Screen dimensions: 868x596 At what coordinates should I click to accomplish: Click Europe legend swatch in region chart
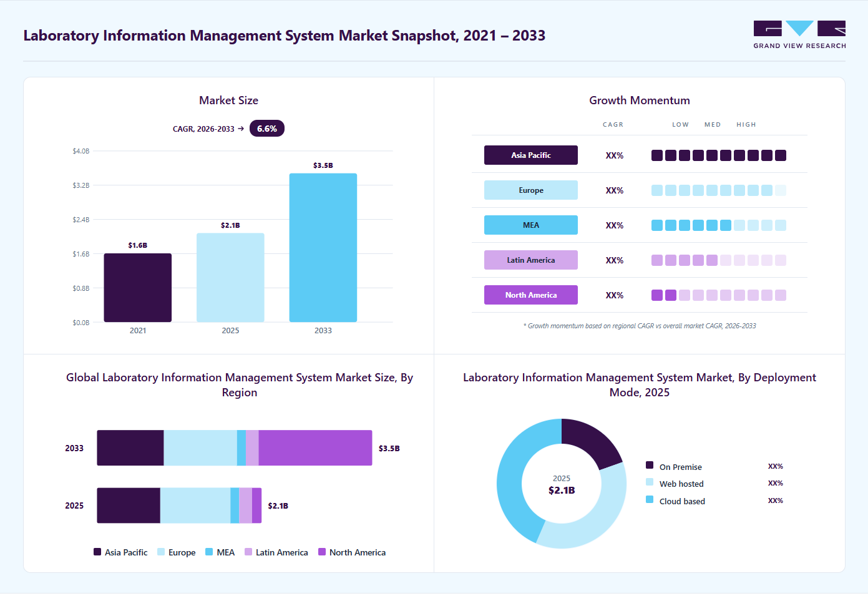point(161,552)
